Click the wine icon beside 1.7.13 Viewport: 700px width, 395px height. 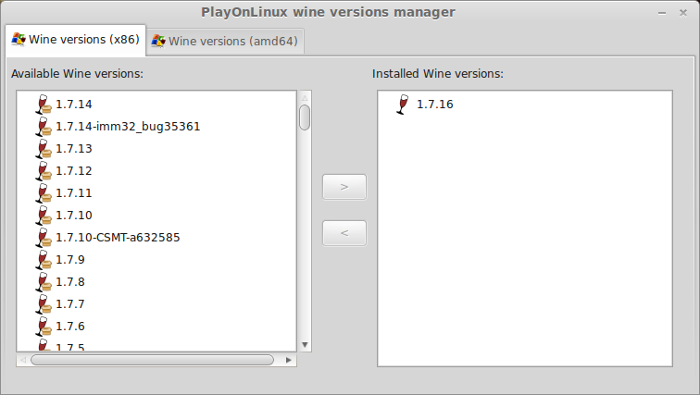click(x=43, y=149)
